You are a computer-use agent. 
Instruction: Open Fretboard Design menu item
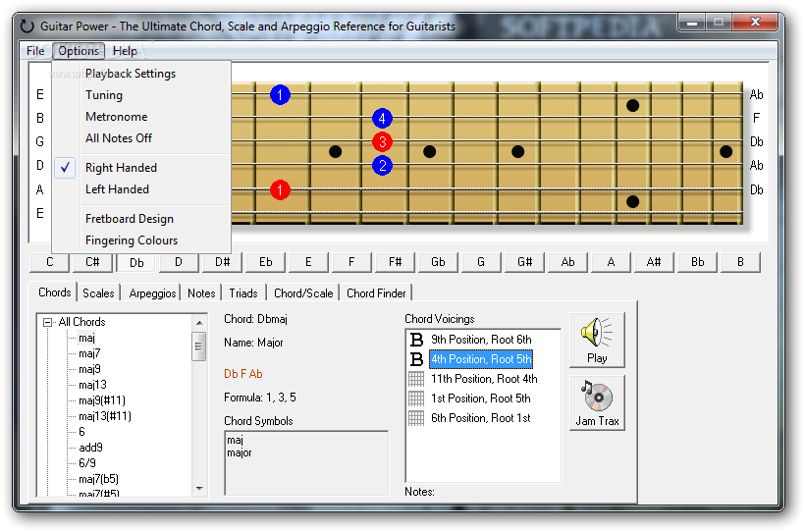[140, 219]
